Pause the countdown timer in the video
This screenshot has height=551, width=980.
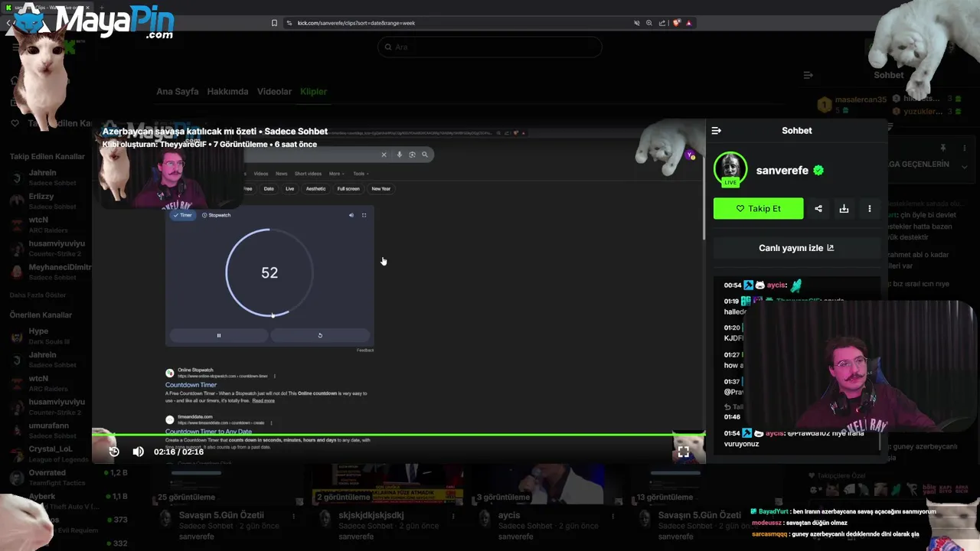[x=219, y=335]
